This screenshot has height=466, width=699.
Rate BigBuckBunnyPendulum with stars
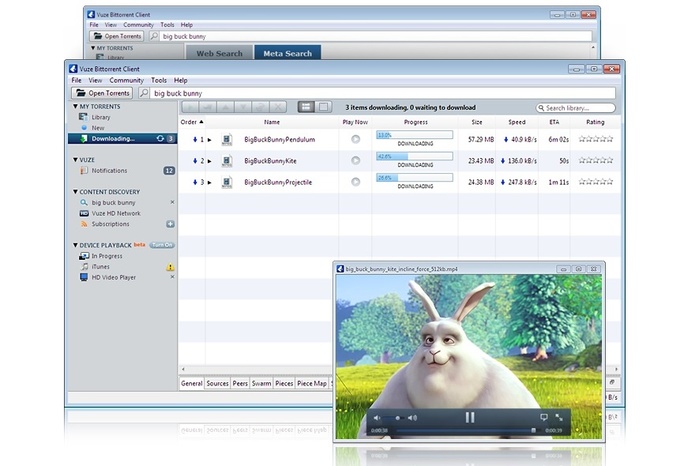click(596, 139)
